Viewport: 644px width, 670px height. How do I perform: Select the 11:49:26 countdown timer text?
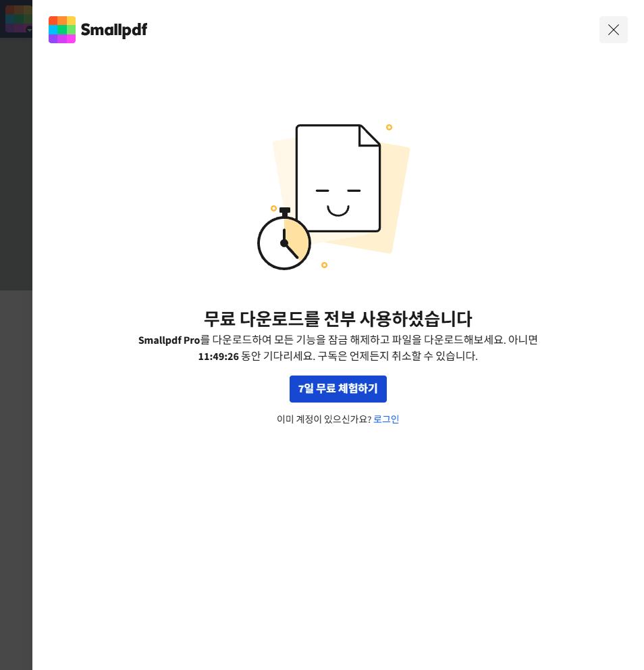coord(218,356)
